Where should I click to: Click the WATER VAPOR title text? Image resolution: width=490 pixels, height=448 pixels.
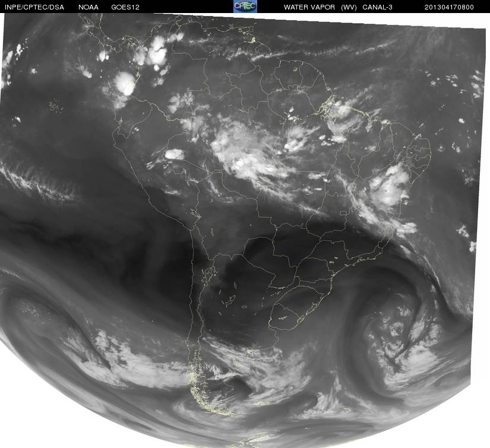coord(309,7)
